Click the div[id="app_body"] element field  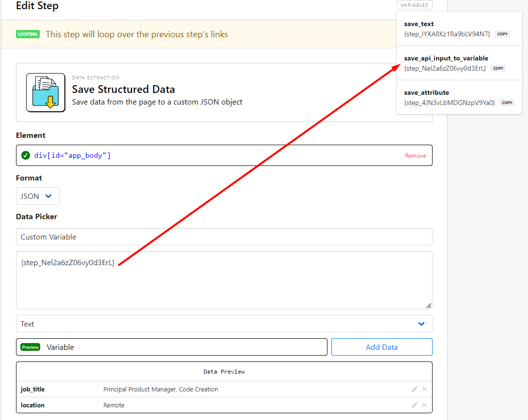(x=224, y=155)
